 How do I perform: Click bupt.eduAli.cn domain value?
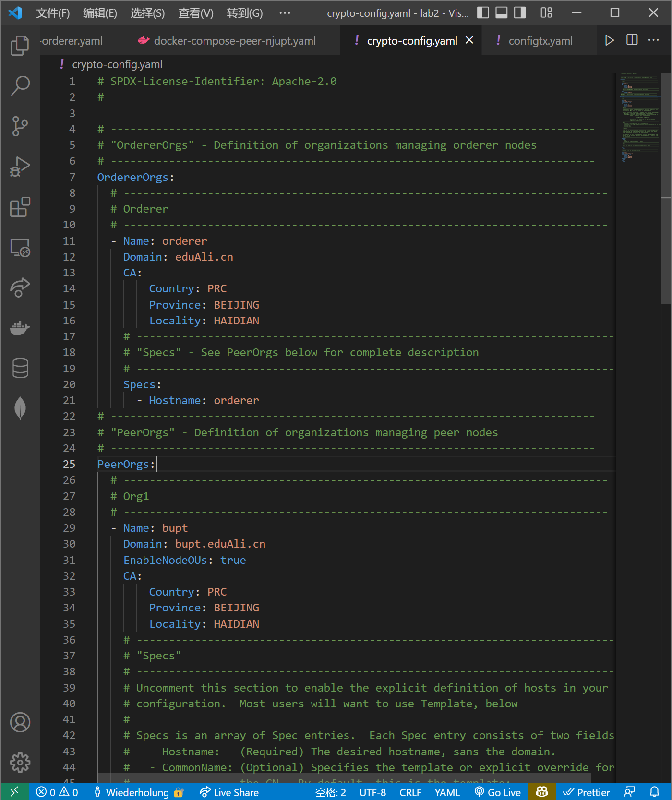click(220, 544)
